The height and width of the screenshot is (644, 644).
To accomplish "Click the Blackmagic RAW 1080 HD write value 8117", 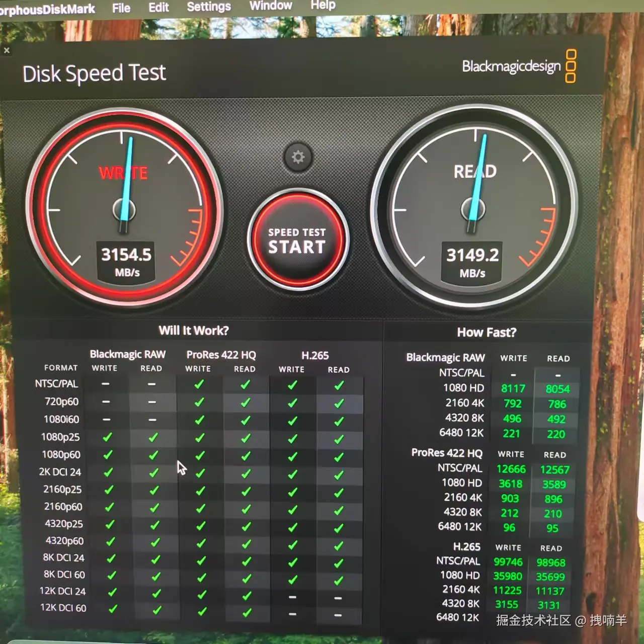I will 513,388.
